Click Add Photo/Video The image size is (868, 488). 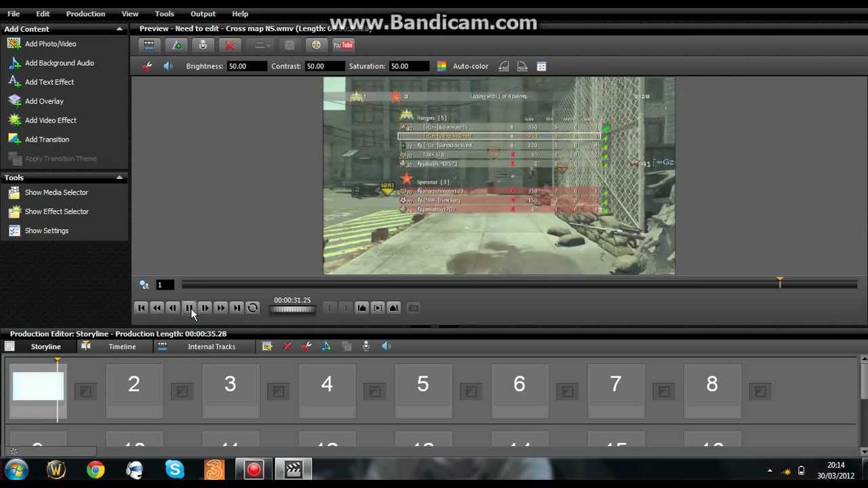[50, 44]
